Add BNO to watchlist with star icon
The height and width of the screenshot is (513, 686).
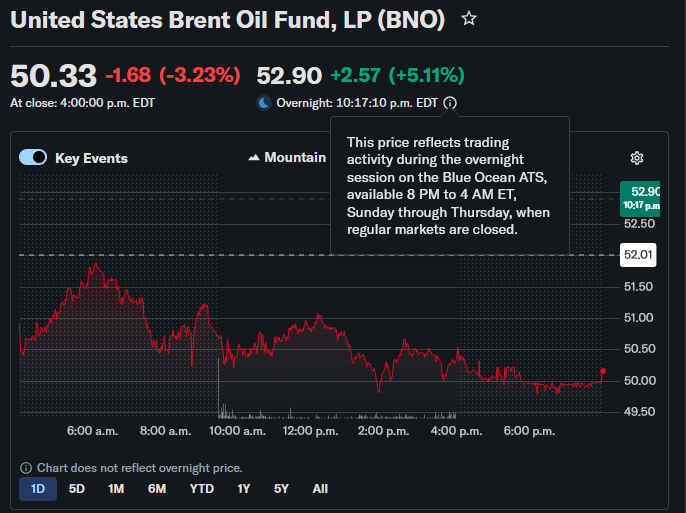pyautogui.click(x=469, y=19)
